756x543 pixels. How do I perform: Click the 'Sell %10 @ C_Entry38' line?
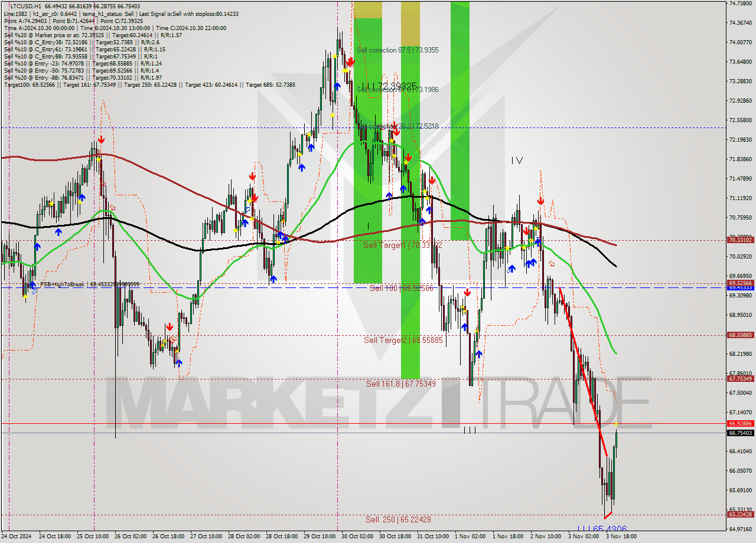pyautogui.click(x=82, y=42)
